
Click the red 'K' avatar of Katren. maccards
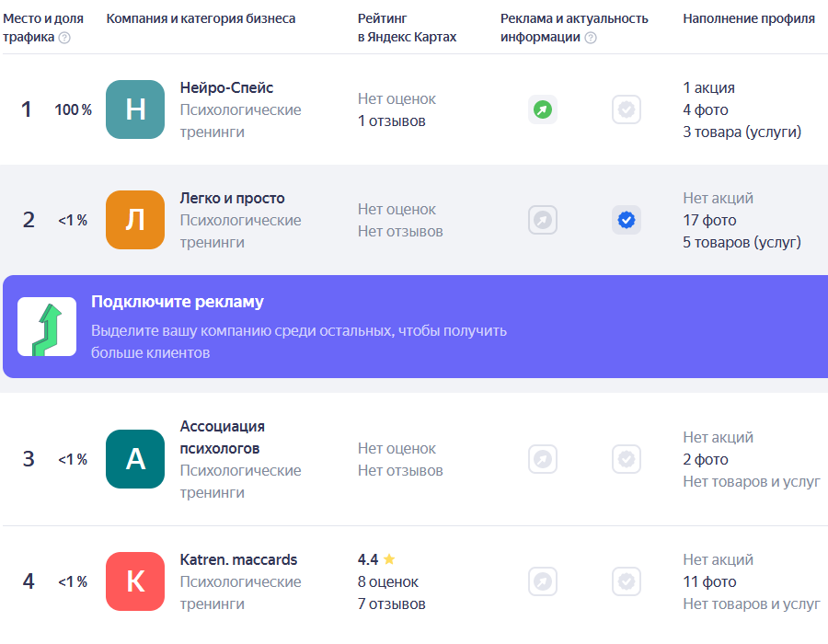click(x=135, y=581)
